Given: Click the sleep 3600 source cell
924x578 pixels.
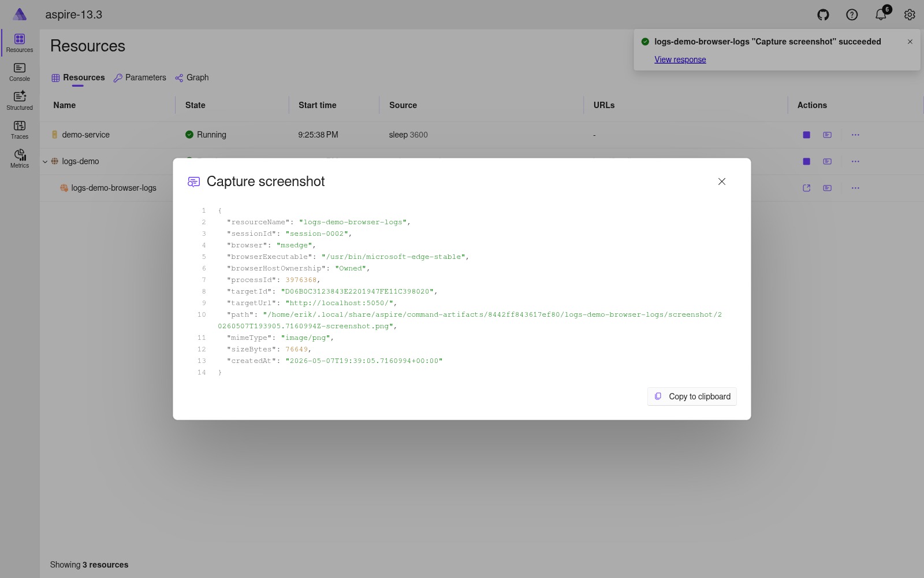Looking at the screenshot, I should 408,135.
